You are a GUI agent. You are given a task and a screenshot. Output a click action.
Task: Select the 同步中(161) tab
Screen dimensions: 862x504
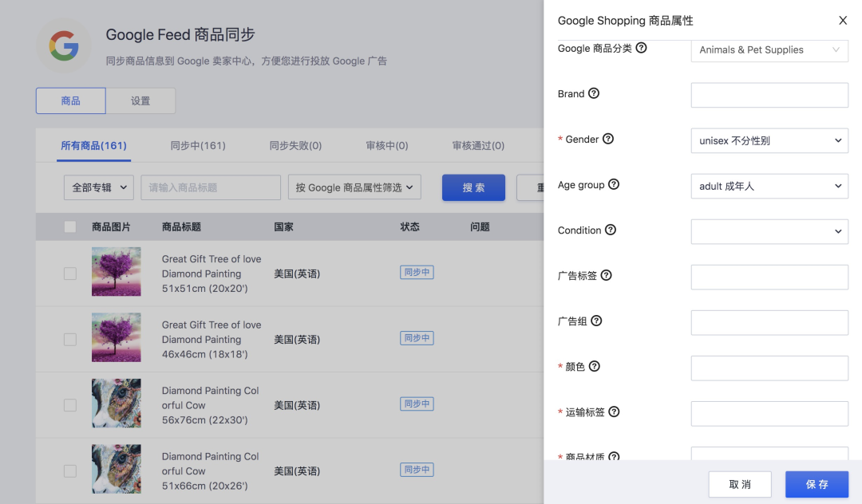click(198, 145)
